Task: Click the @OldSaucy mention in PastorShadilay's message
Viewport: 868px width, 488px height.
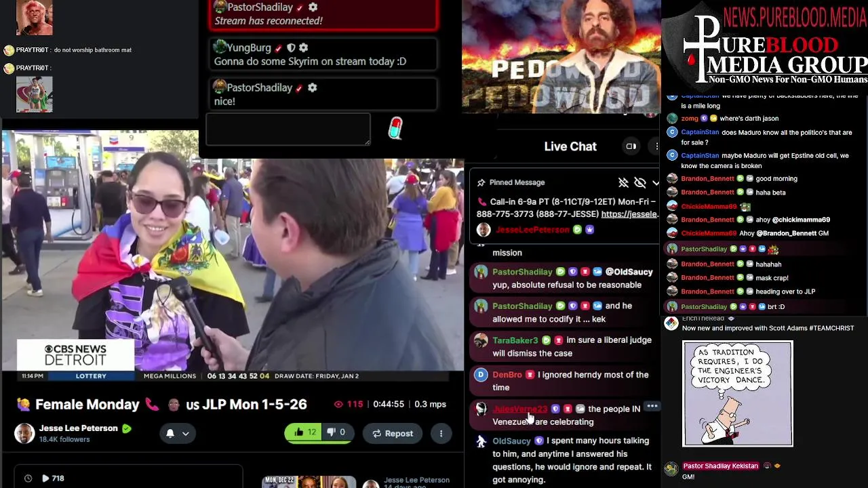Action: pos(629,272)
